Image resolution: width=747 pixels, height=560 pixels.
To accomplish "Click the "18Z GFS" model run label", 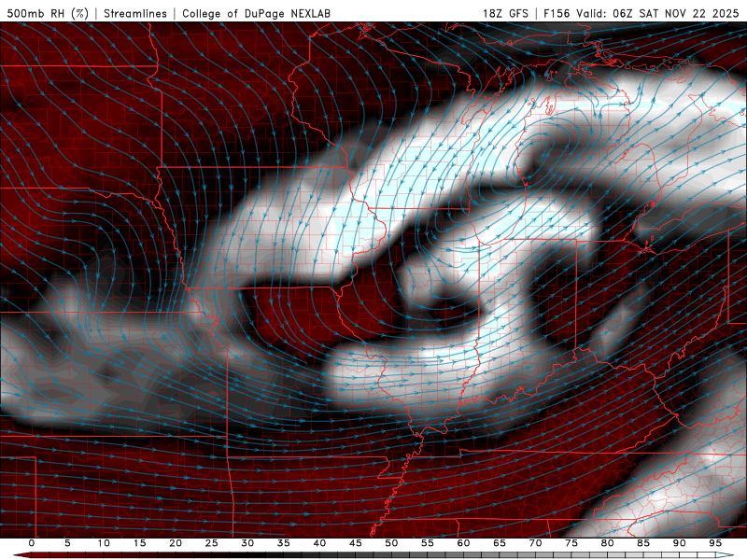I will click(505, 13).
